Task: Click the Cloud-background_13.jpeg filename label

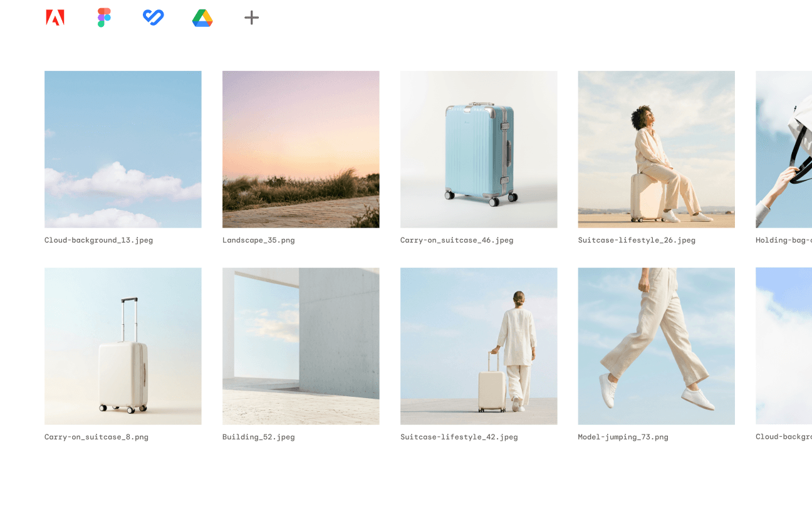Action: point(98,240)
